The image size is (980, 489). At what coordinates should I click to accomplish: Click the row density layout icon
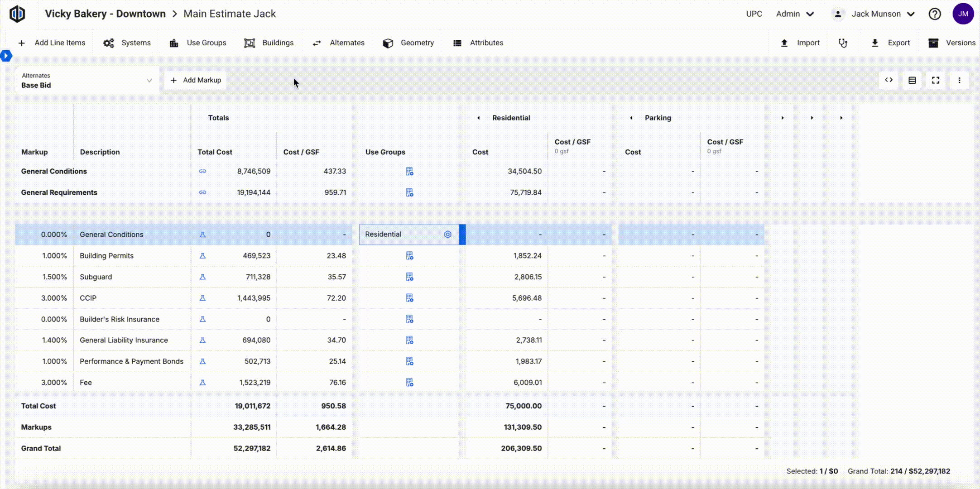tap(912, 80)
